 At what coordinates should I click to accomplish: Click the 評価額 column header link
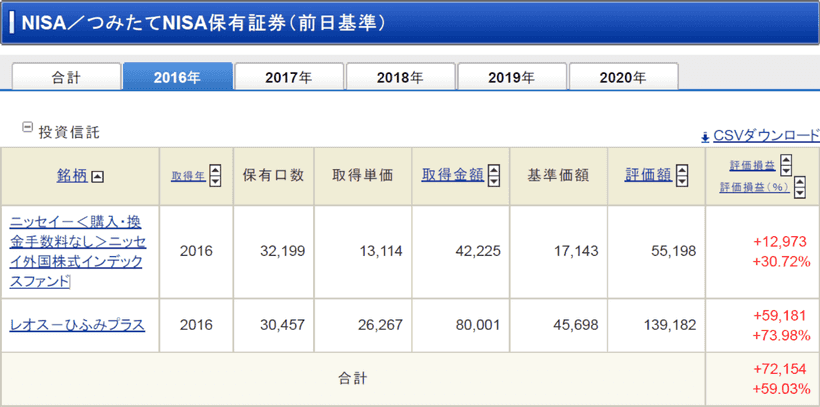647,175
